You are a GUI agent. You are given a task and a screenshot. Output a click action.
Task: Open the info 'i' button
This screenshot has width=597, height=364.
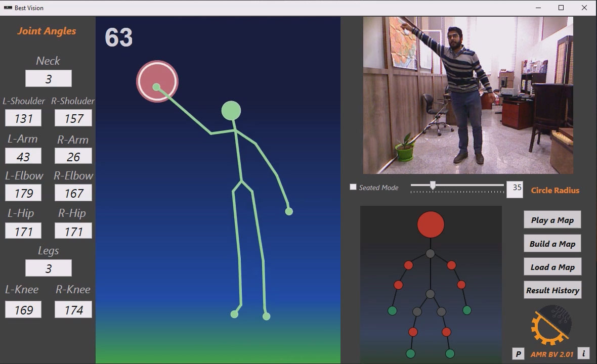click(x=583, y=353)
